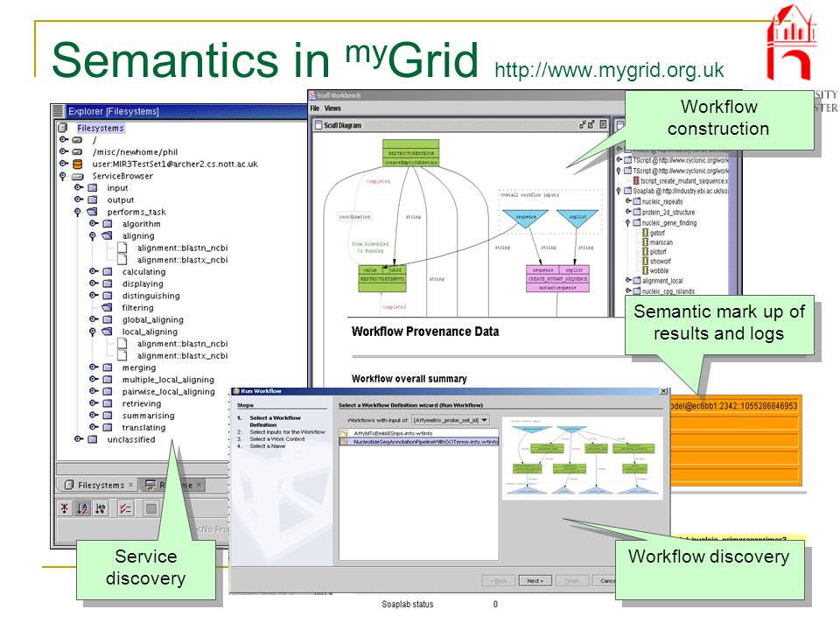Screen dimensions: 840x630
Task: Click the Filesystems root icon in Explorer tree
Action: point(63,128)
